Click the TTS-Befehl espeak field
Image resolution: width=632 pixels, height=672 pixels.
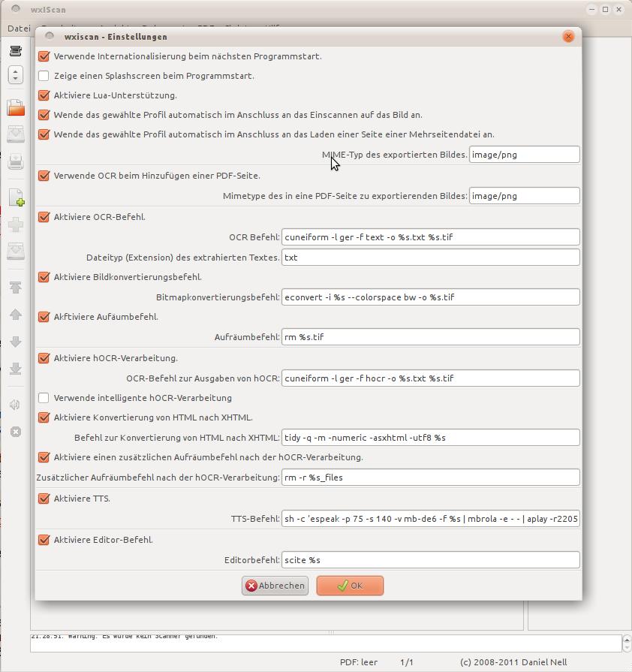(x=431, y=519)
